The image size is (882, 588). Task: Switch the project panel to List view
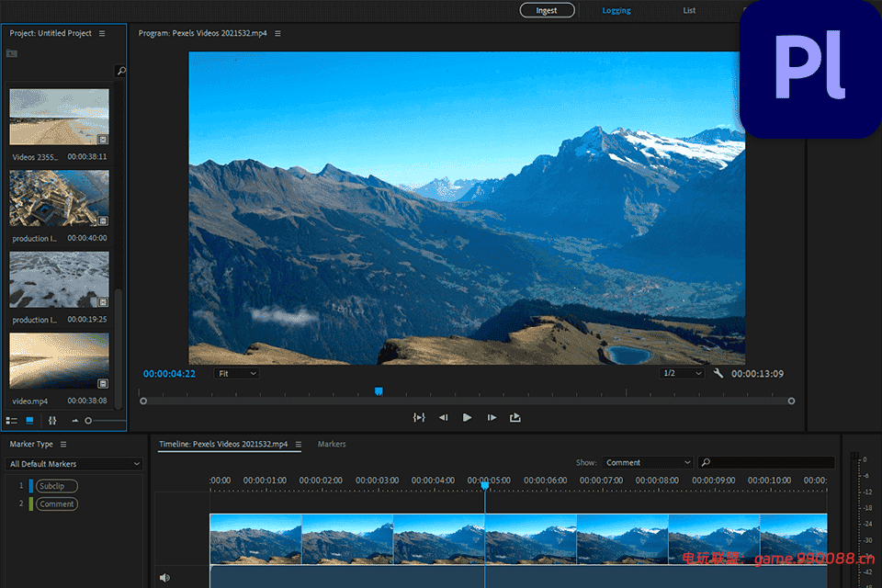11,420
